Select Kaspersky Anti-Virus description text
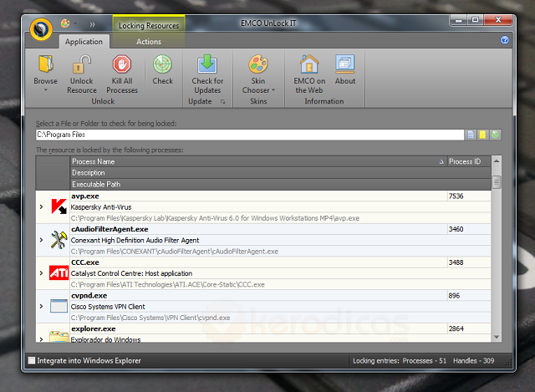 click(101, 207)
